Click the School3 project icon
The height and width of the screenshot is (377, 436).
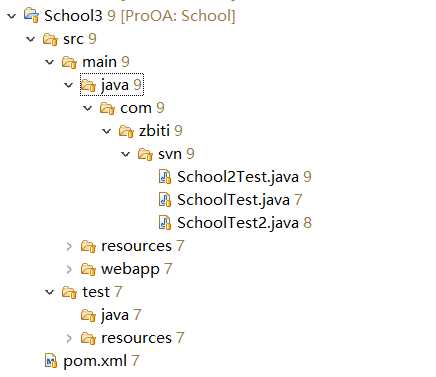click(31, 16)
